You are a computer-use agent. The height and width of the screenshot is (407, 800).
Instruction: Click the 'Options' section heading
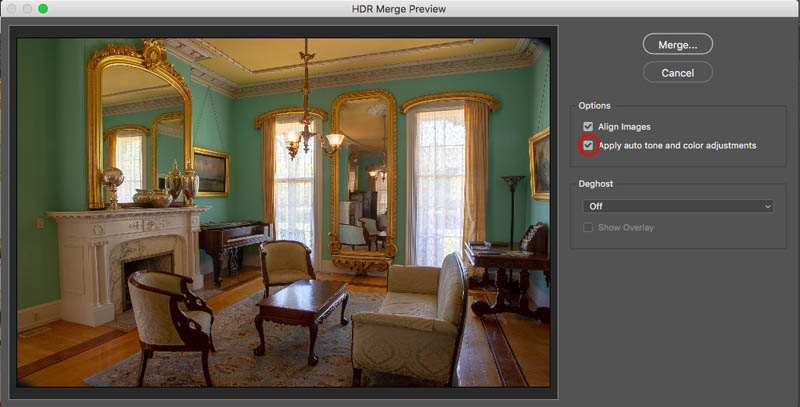click(594, 106)
